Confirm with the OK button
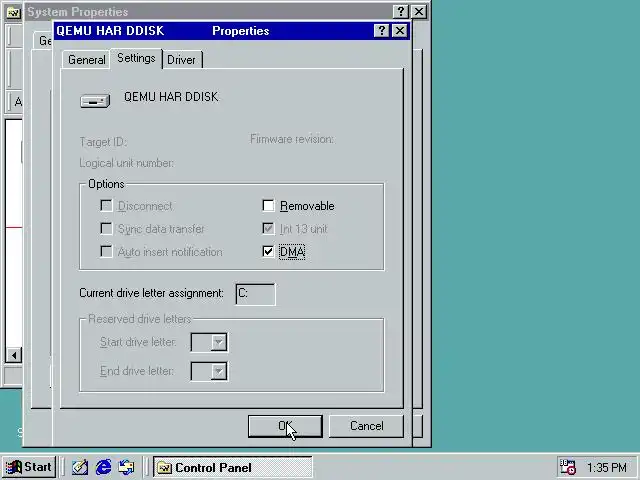The height and width of the screenshot is (480, 640). pos(285,426)
